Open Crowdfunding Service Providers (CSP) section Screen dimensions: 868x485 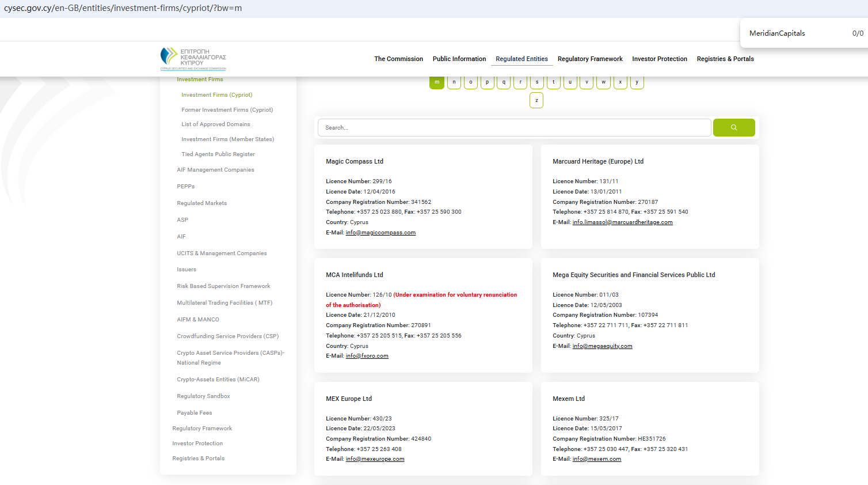click(x=227, y=336)
